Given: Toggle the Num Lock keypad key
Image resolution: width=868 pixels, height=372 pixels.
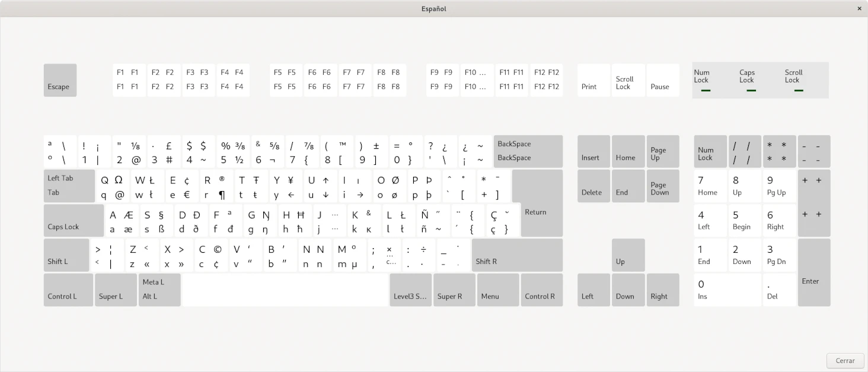Looking at the screenshot, I should click(x=710, y=152).
